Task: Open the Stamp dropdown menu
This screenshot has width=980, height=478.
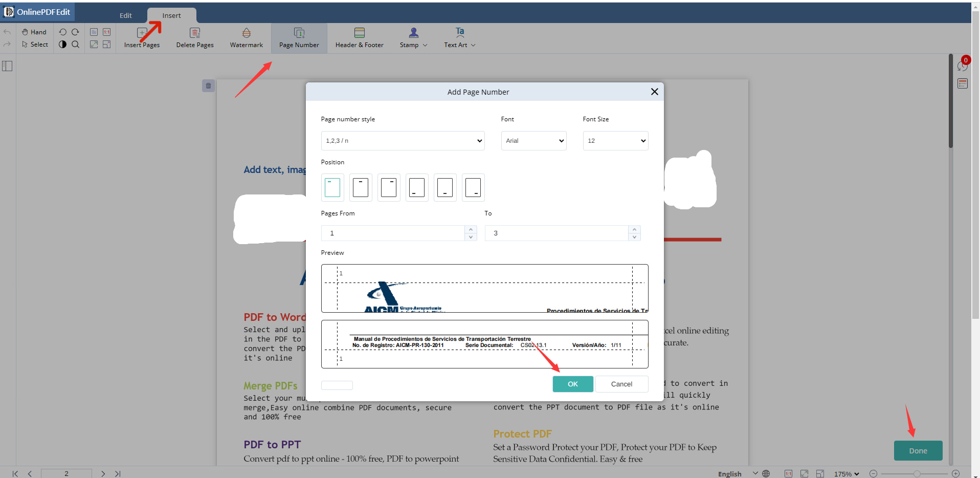Action: click(x=413, y=38)
